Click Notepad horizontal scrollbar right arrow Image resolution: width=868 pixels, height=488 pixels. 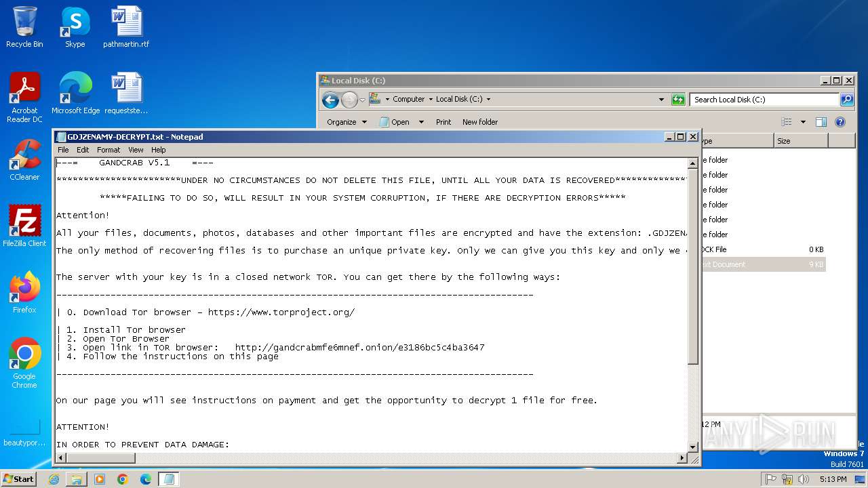coord(682,458)
